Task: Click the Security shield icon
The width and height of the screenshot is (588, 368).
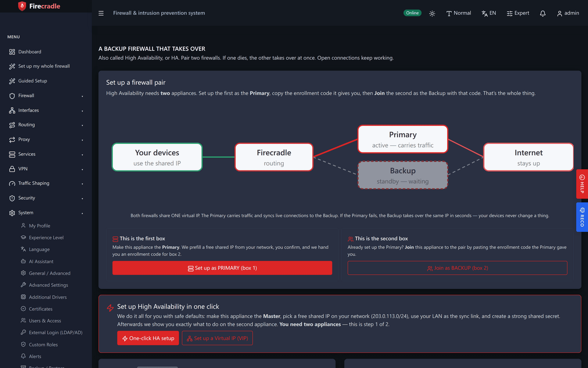Action: pos(12,198)
